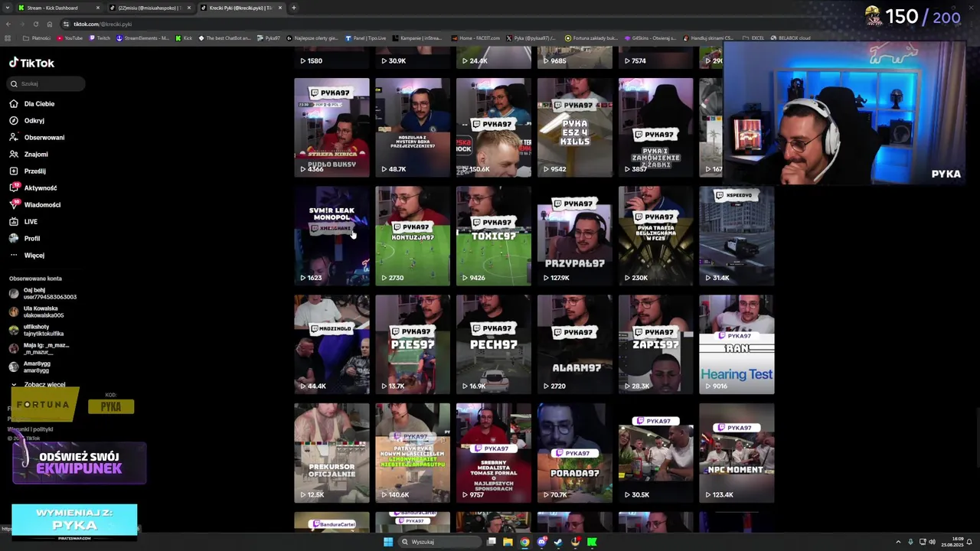Go to Obserwowani in sidebar

pos(44,137)
